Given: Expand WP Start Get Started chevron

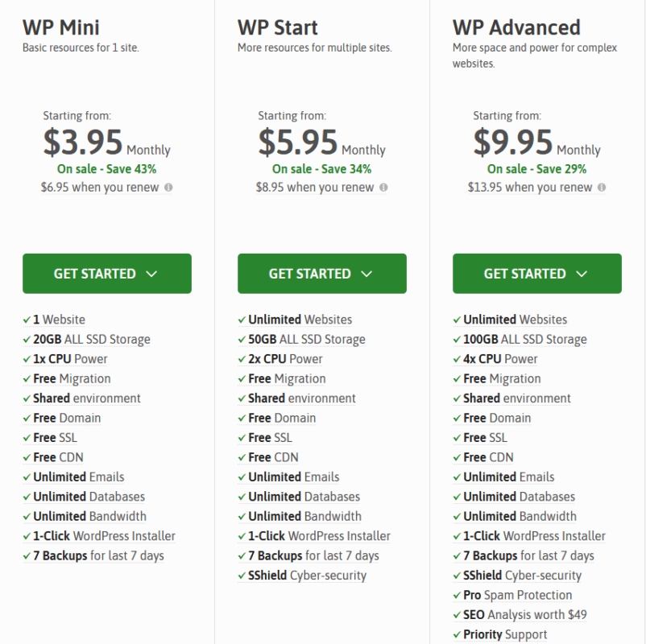Looking at the screenshot, I should [x=366, y=274].
